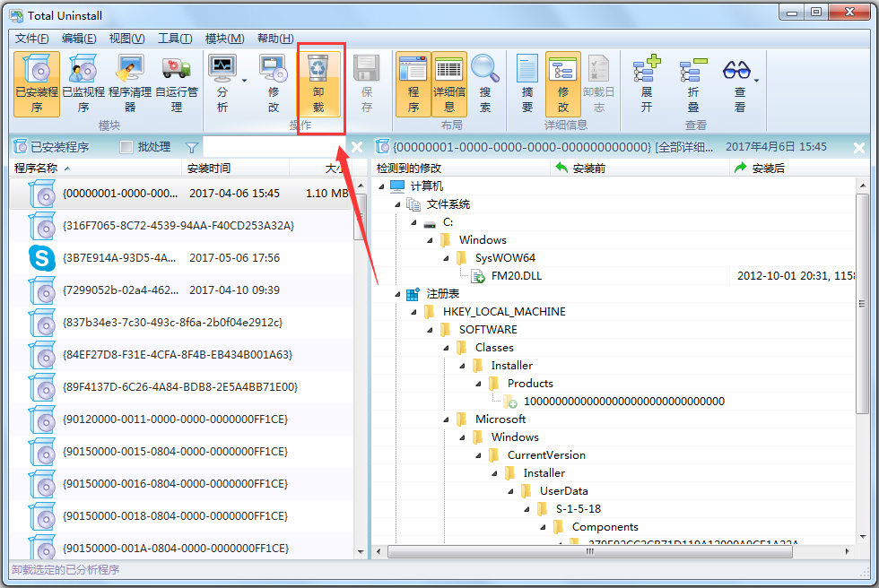Collapse the 注册表 registry tree node

pyautogui.click(x=397, y=294)
